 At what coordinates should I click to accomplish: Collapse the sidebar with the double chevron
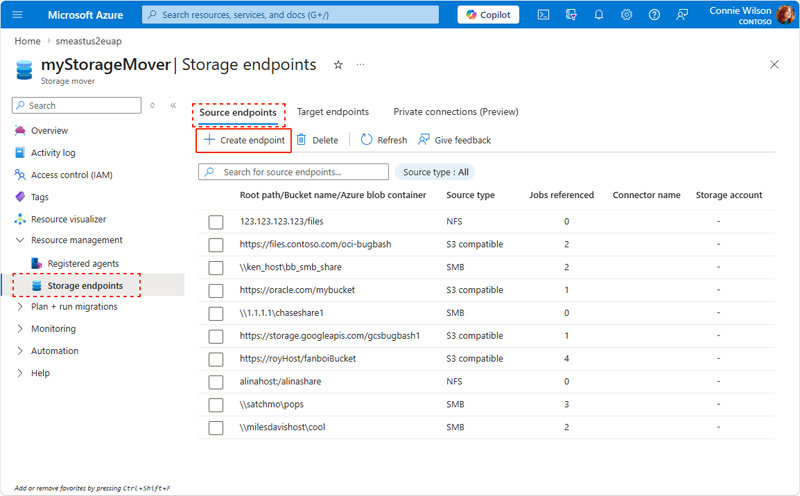pos(173,105)
